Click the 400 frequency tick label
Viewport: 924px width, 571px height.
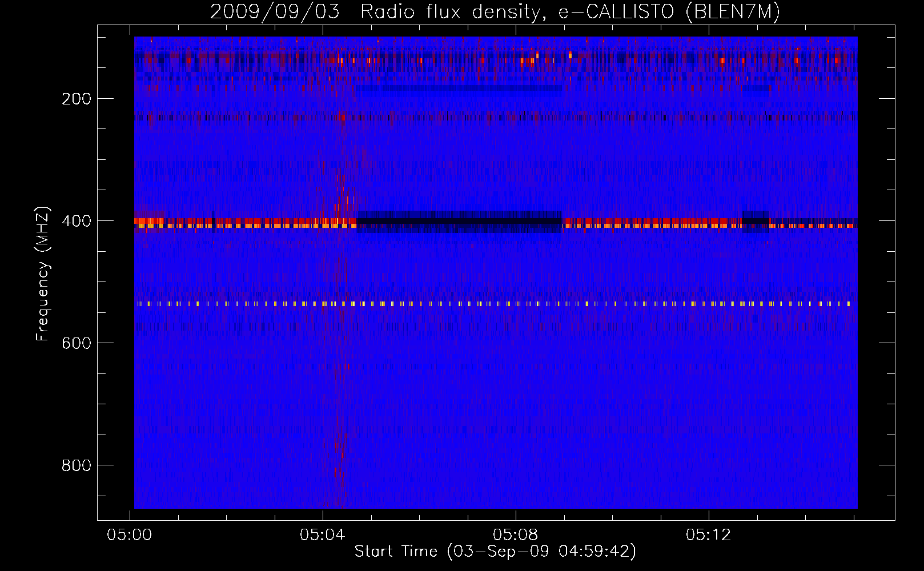coord(77,221)
